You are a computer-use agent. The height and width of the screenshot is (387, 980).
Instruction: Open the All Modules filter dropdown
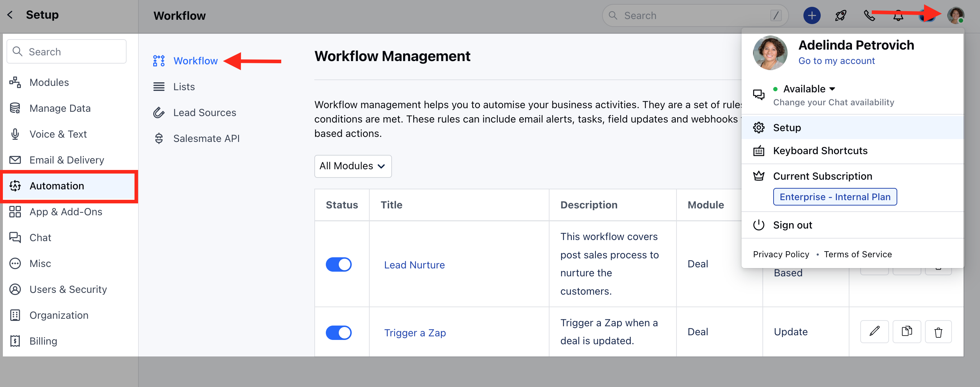tap(352, 166)
